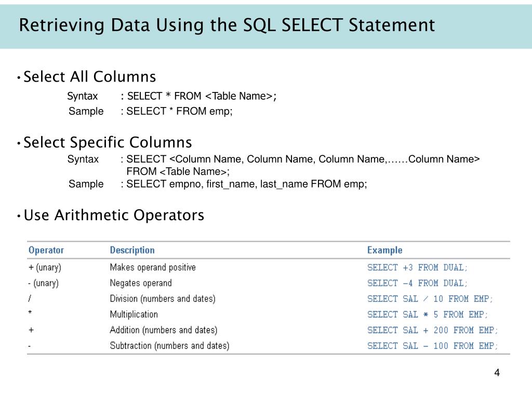
Task: Click 'SELECT SAL / 10 FROM EMP;' example
Action: point(430,299)
